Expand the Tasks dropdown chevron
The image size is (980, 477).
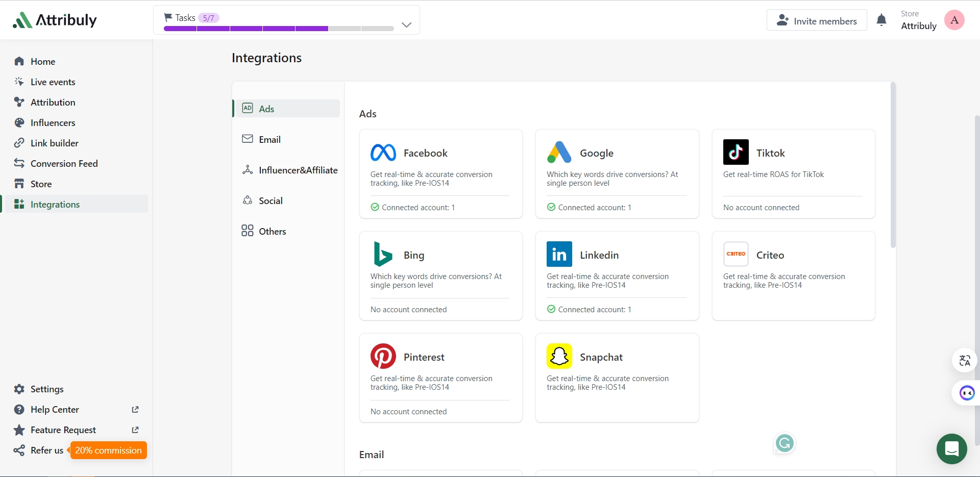click(x=406, y=24)
